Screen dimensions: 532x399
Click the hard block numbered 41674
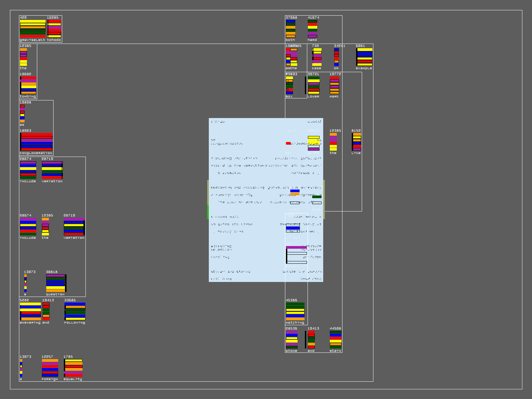coord(313,29)
